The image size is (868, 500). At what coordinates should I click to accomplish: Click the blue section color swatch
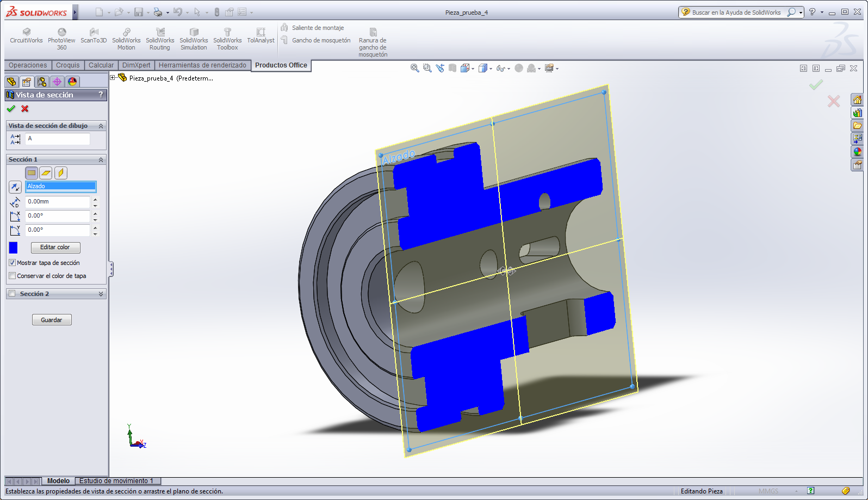coord(14,248)
